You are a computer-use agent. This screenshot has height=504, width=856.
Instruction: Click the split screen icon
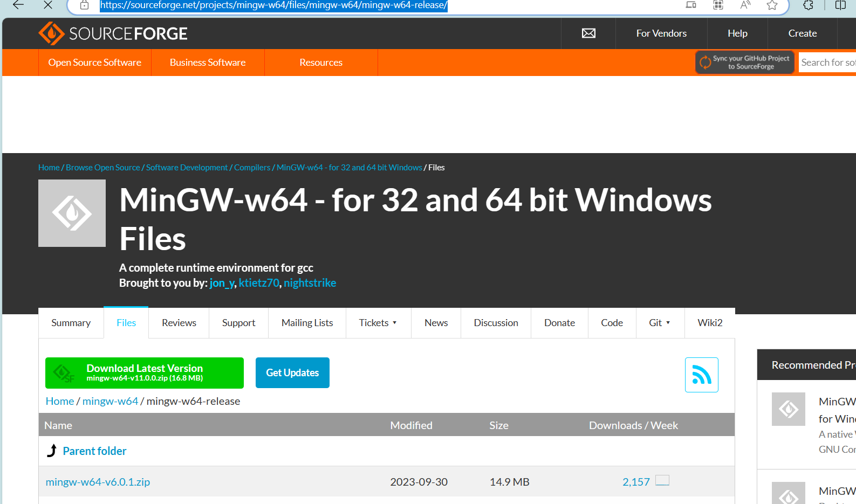pyautogui.click(x=840, y=5)
